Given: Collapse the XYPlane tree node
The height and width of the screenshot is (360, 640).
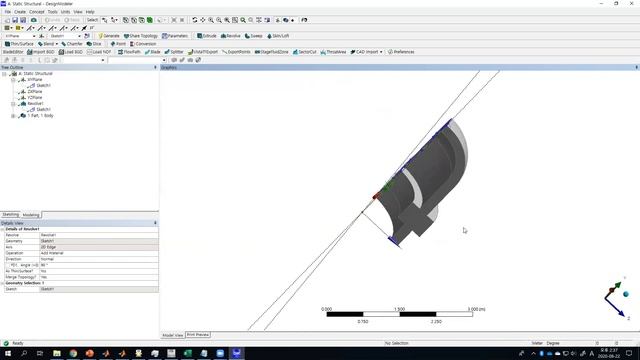Looking at the screenshot, I should (x=13, y=80).
